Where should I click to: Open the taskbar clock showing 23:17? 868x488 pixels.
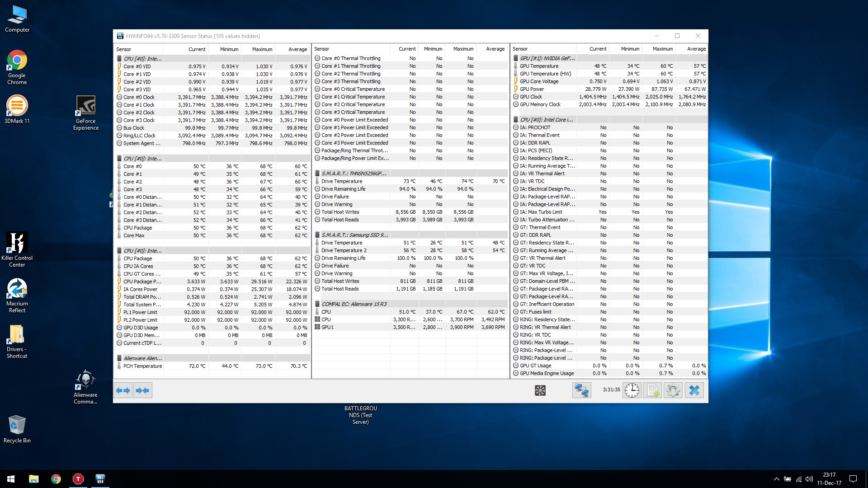click(829, 479)
